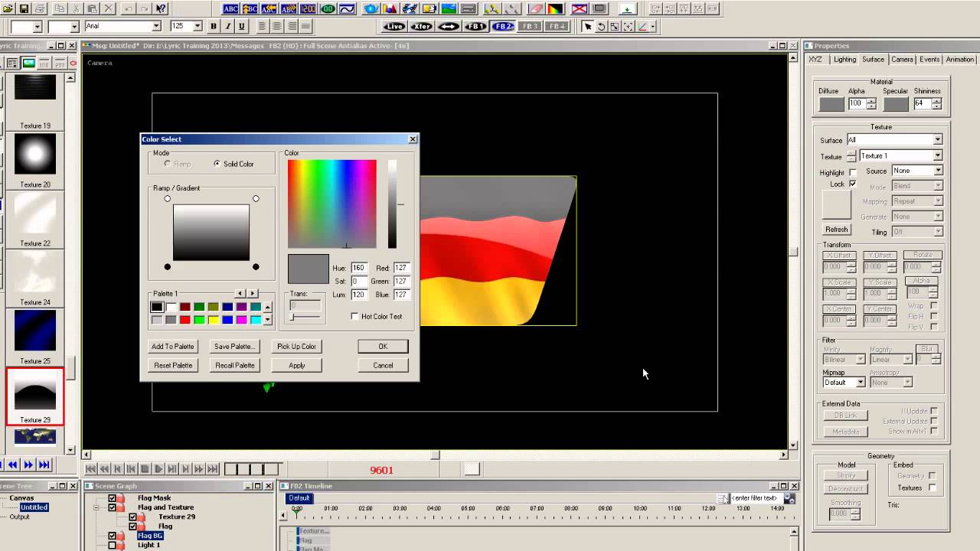Toggle the Lock checkbox in Texture section
This screenshot has height=551, width=980.
(853, 184)
